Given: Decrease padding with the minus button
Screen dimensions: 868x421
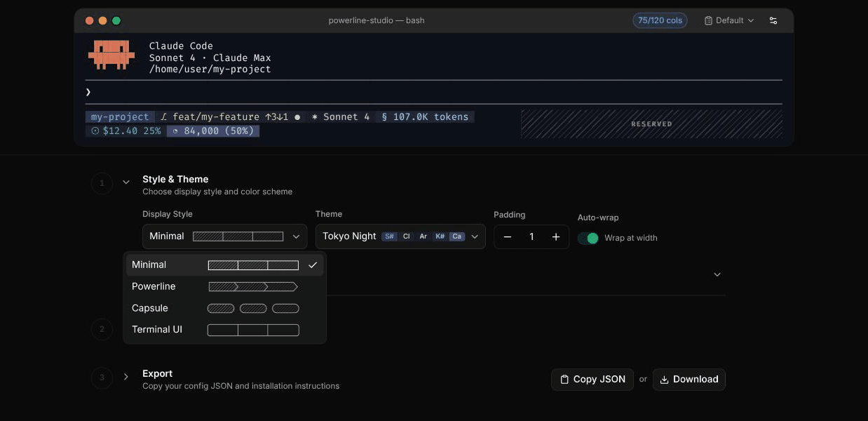Looking at the screenshot, I should (508, 237).
